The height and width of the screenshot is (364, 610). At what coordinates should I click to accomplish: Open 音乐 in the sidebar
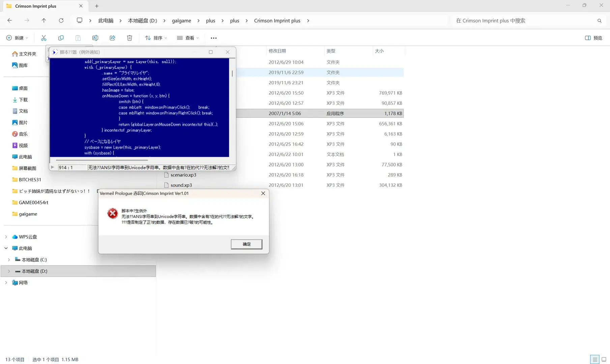click(20, 134)
